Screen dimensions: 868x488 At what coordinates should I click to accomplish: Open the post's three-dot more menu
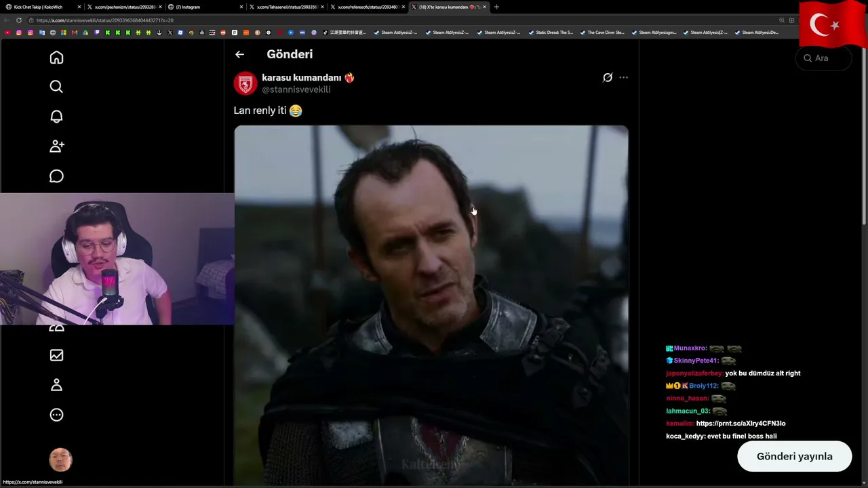point(623,77)
